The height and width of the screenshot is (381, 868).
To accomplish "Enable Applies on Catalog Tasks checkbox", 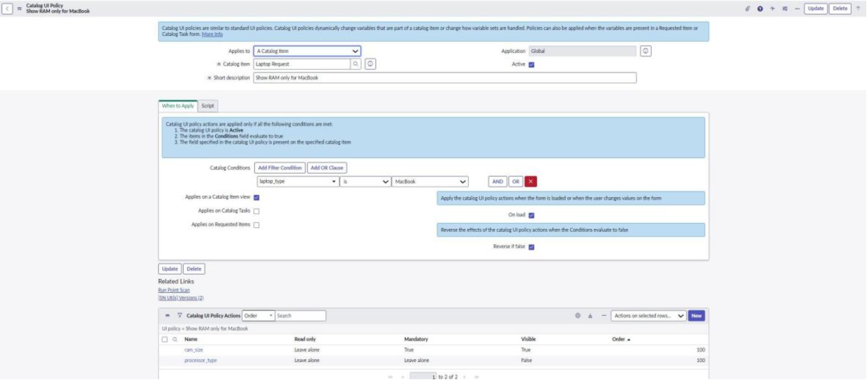I will coord(257,211).
